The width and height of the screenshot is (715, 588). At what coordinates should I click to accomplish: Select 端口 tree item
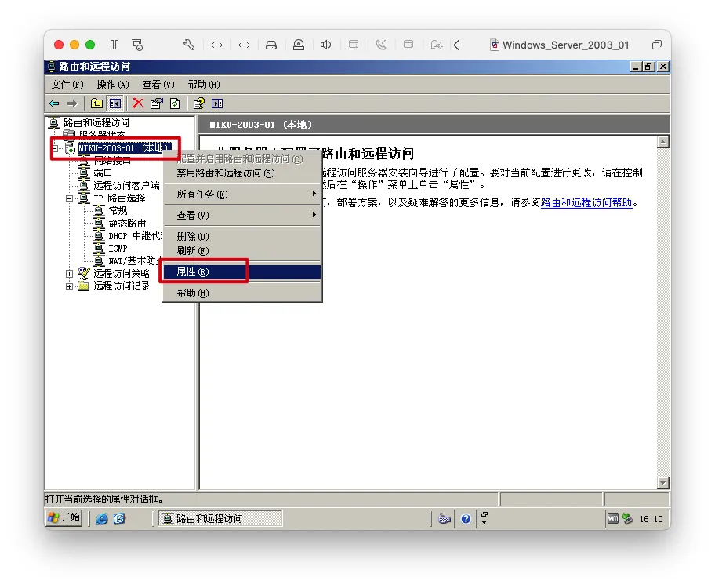[x=103, y=173]
